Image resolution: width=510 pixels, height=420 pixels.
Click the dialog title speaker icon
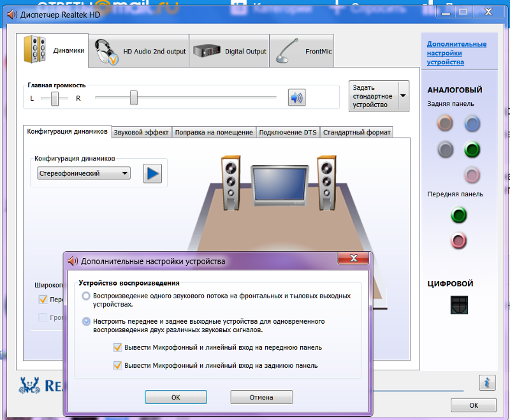[73, 261]
